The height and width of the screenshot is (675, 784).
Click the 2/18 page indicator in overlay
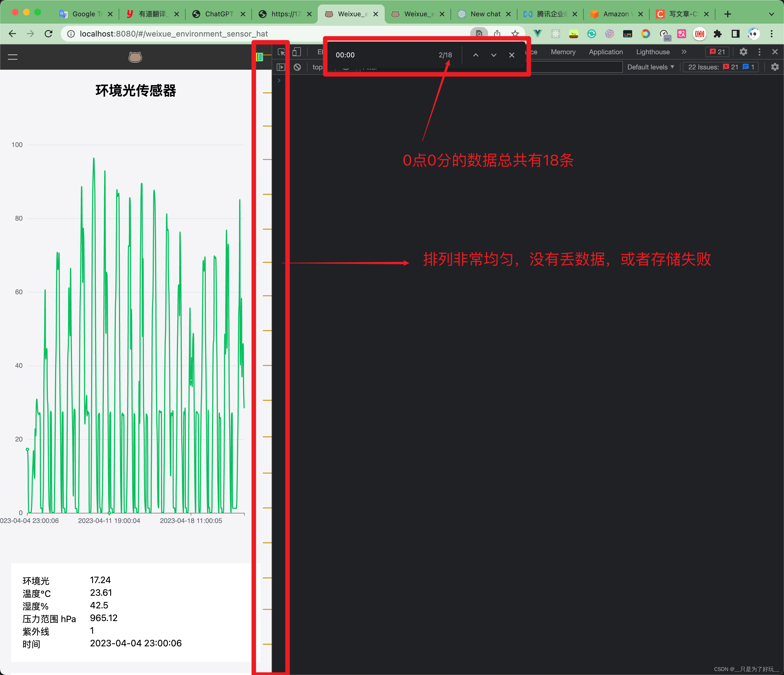[x=445, y=55]
